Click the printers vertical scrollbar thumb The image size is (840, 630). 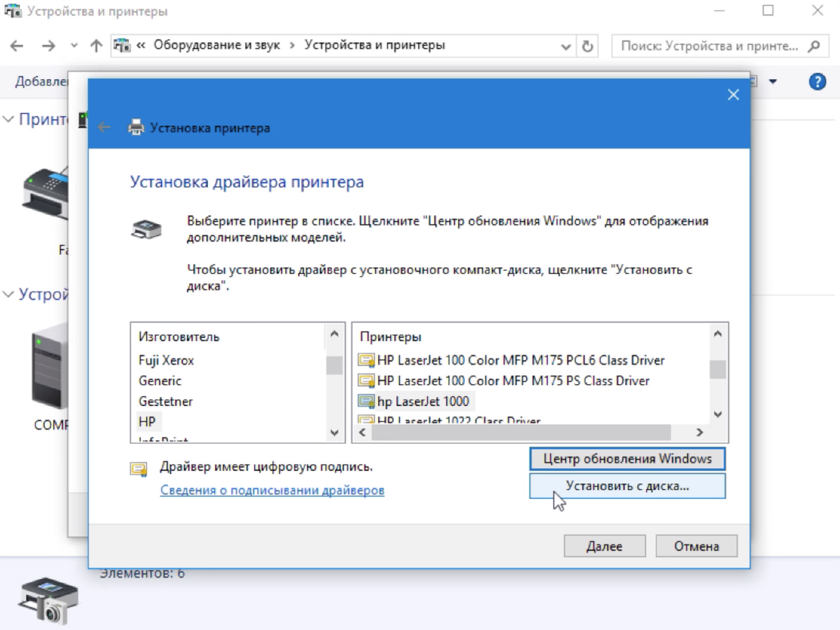click(x=717, y=369)
